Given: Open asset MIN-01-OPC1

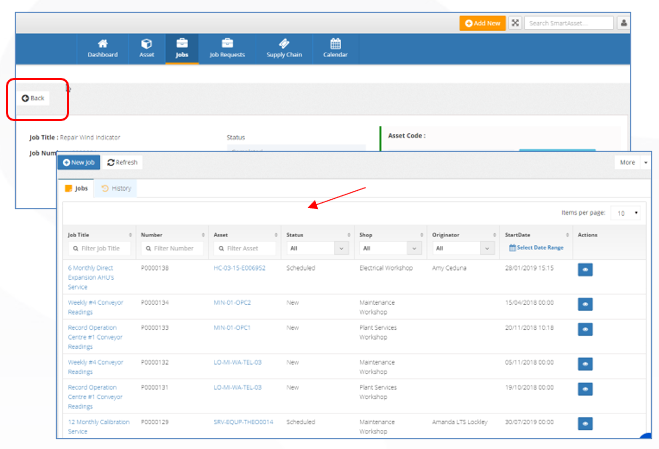Looking at the screenshot, I should click(x=232, y=328).
